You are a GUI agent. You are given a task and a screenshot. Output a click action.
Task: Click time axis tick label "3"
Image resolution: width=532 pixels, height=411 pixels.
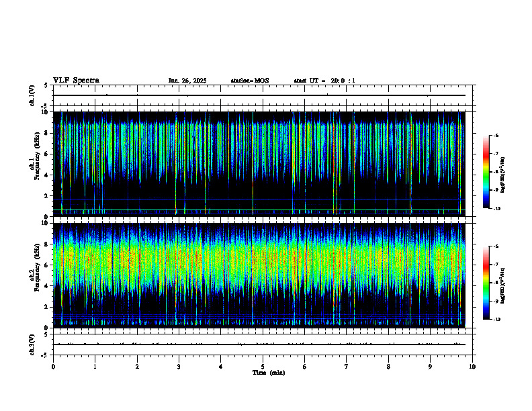[x=179, y=367]
